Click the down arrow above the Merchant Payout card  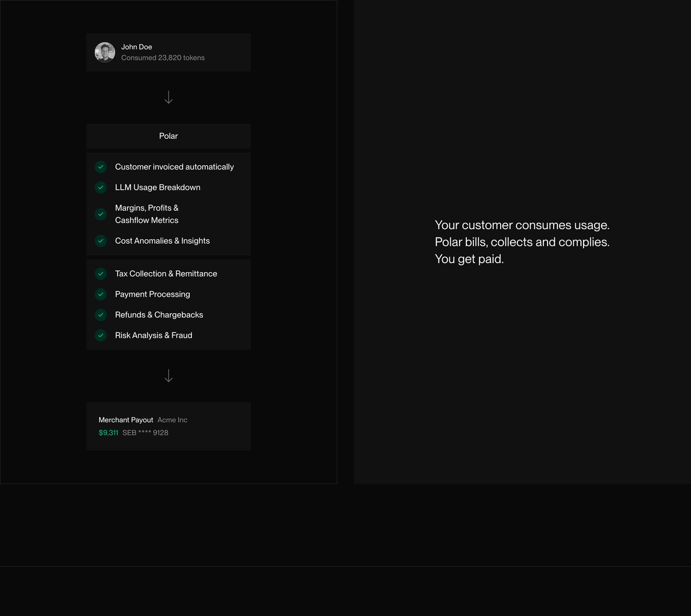(x=169, y=376)
